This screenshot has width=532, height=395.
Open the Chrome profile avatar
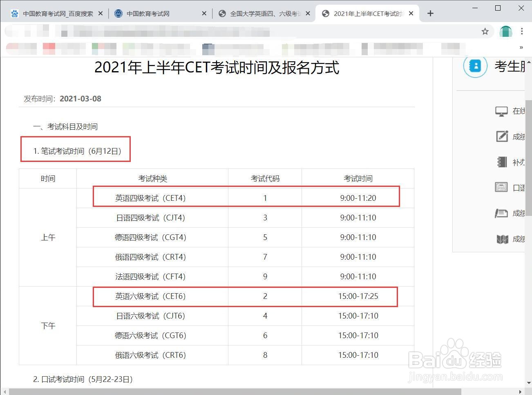[x=506, y=31]
